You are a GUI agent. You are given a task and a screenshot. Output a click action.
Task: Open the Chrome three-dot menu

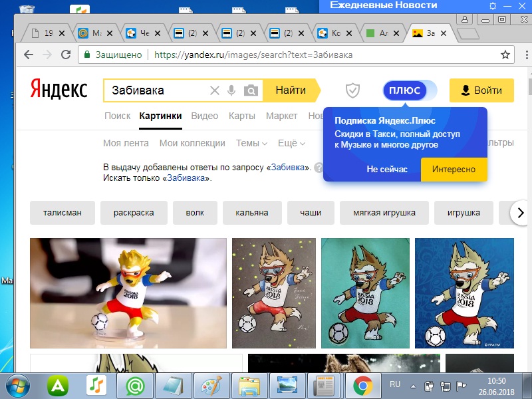click(x=527, y=55)
